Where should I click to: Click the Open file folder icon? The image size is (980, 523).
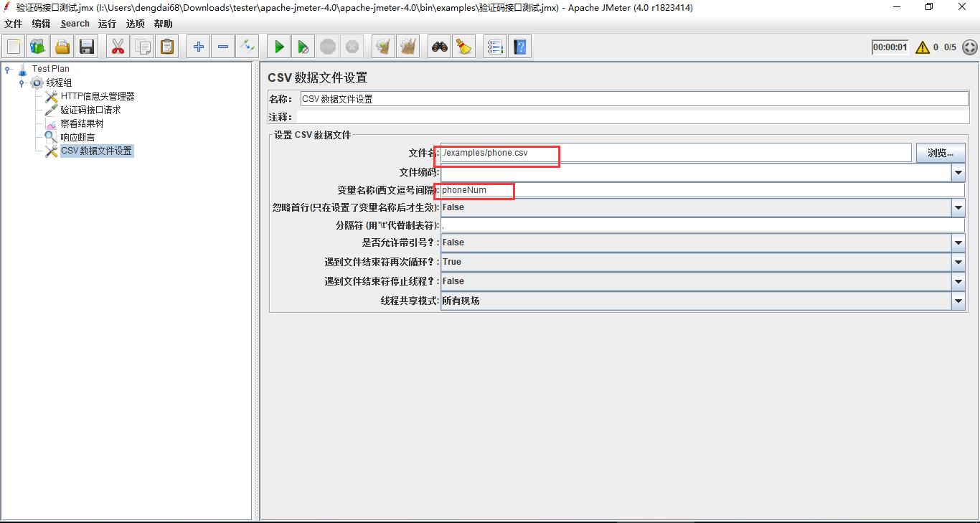62,47
